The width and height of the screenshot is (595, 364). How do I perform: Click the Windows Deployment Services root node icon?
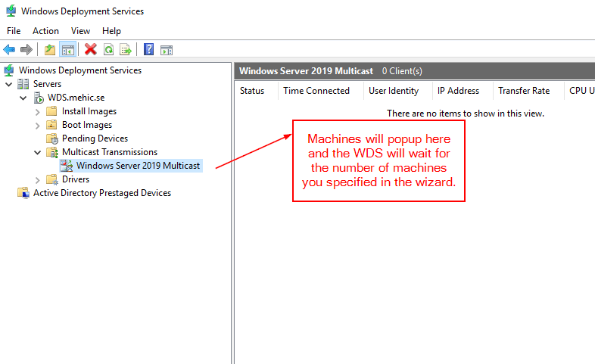pyautogui.click(x=9, y=70)
